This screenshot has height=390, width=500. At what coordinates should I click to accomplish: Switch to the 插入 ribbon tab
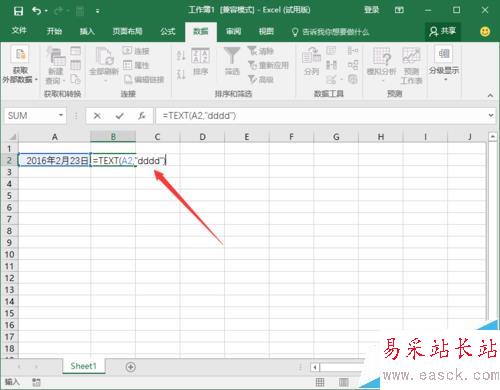(87, 31)
